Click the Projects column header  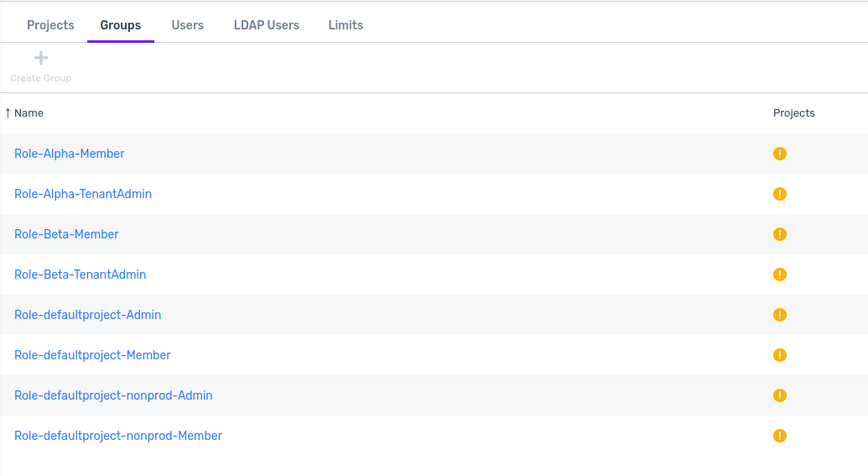pyautogui.click(x=794, y=113)
